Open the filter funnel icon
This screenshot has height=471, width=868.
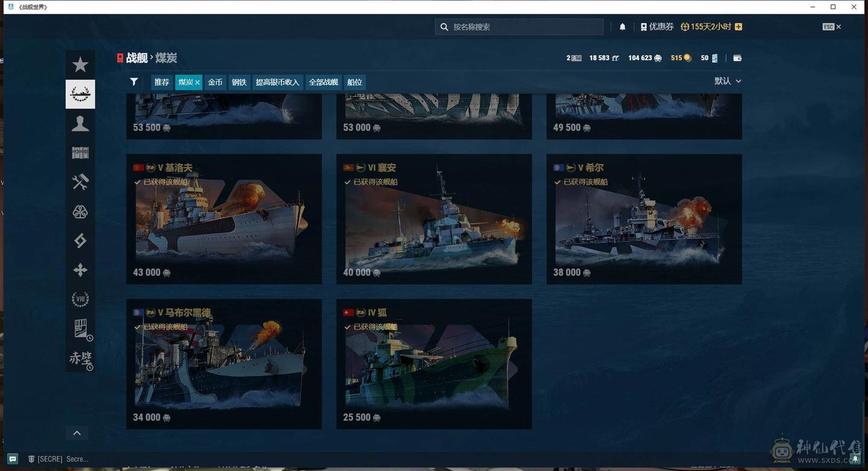pyautogui.click(x=134, y=82)
